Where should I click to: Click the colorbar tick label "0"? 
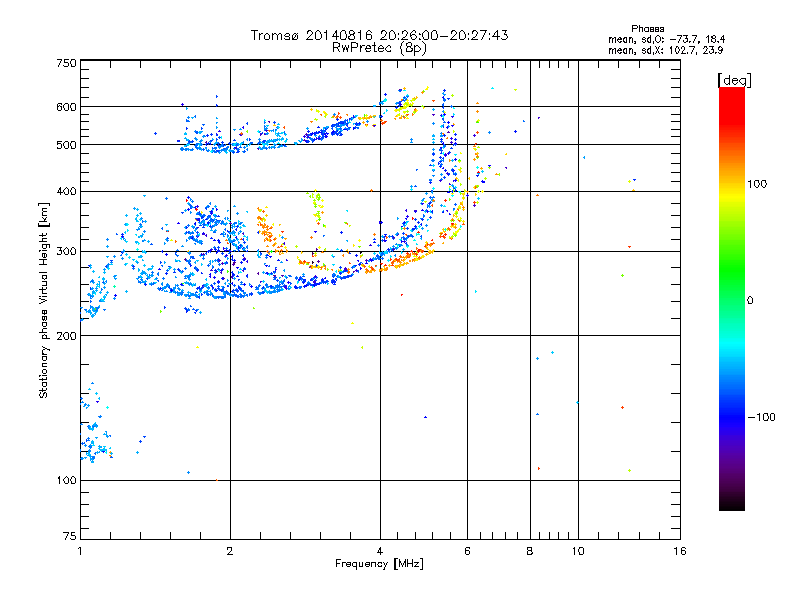[750, 301]
